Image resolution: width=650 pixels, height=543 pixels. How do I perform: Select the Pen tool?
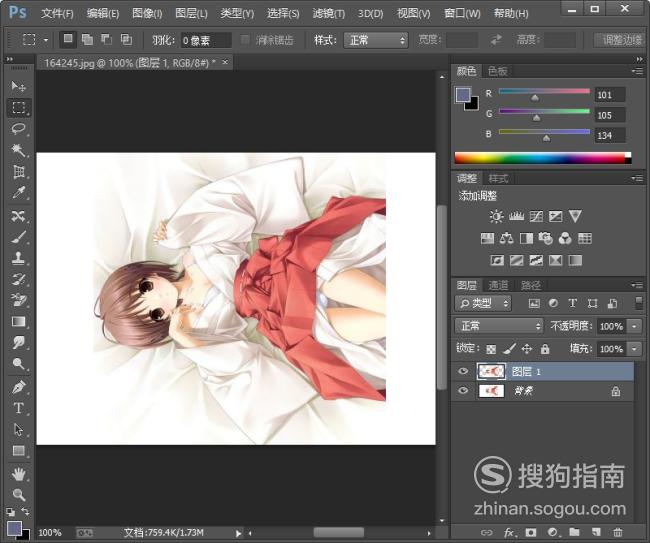tap(18, 387)
